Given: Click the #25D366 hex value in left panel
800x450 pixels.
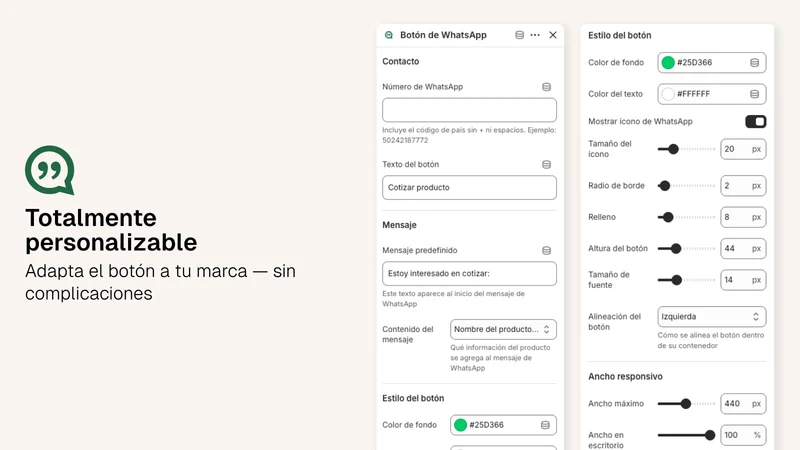Looking at the screenshot, I should click(x=486, y=425).
